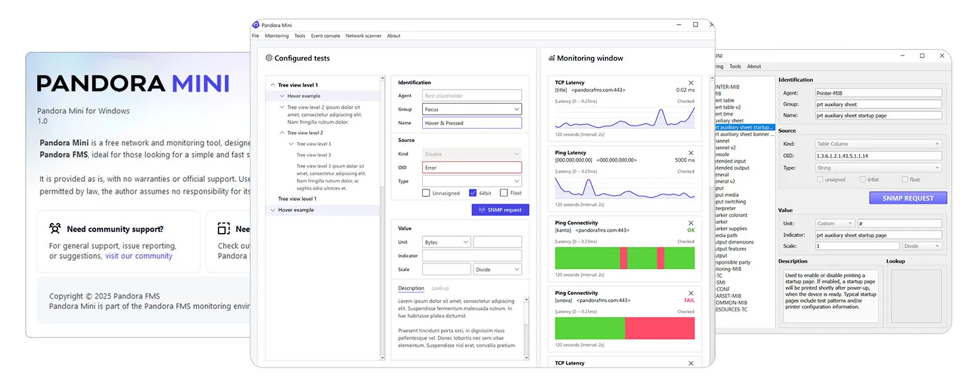The height and width of the screenshot is (389, 980).
Task: Toggle the Float checkbox in front window
Action: (x=504, y=193)
